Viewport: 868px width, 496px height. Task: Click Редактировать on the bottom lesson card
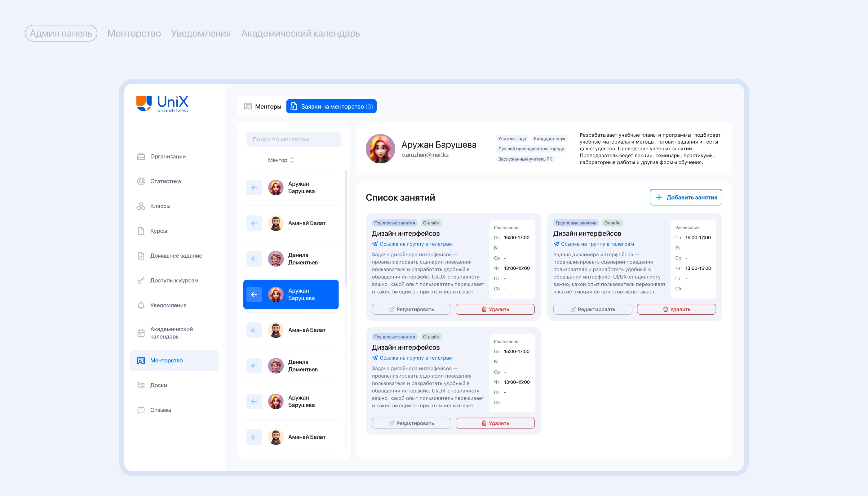(411, 423)
